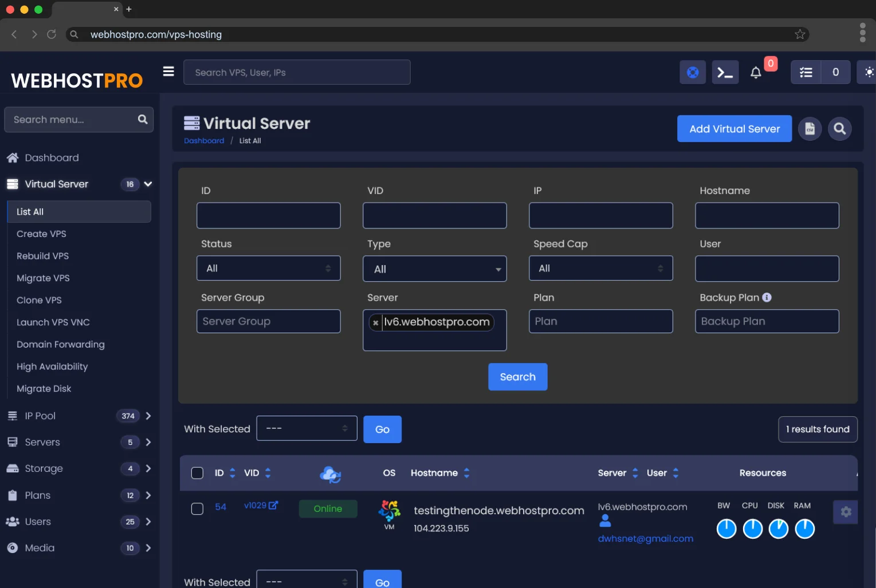
Task: Open the Status dropdown
Action: coord(269,268)
